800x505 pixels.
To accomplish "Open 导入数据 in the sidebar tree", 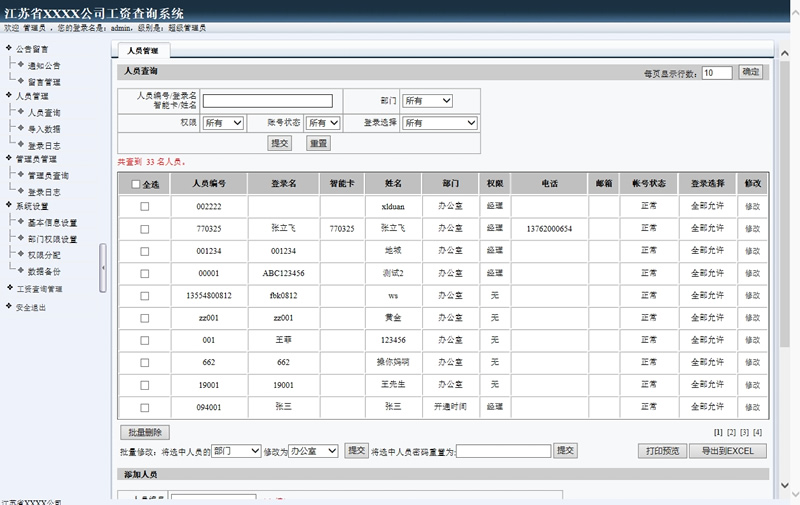I will click(44, 129).
